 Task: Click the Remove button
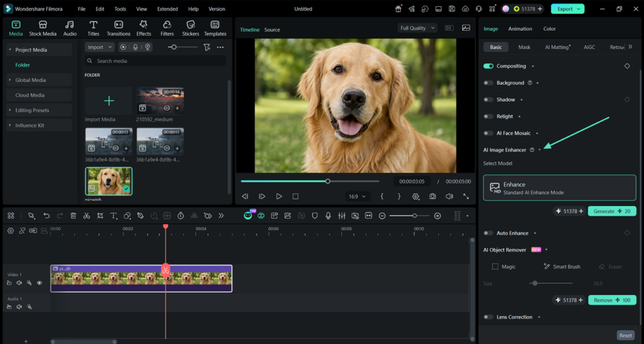[612, 300]
